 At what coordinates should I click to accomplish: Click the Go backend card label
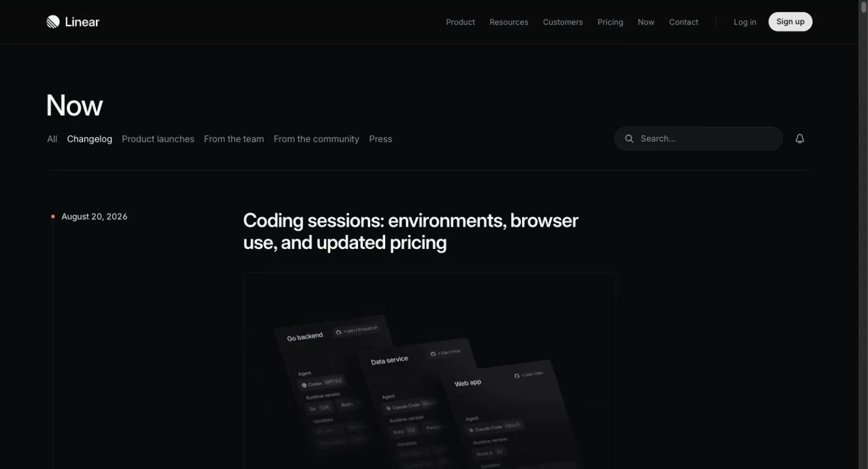tap(305, 336)
